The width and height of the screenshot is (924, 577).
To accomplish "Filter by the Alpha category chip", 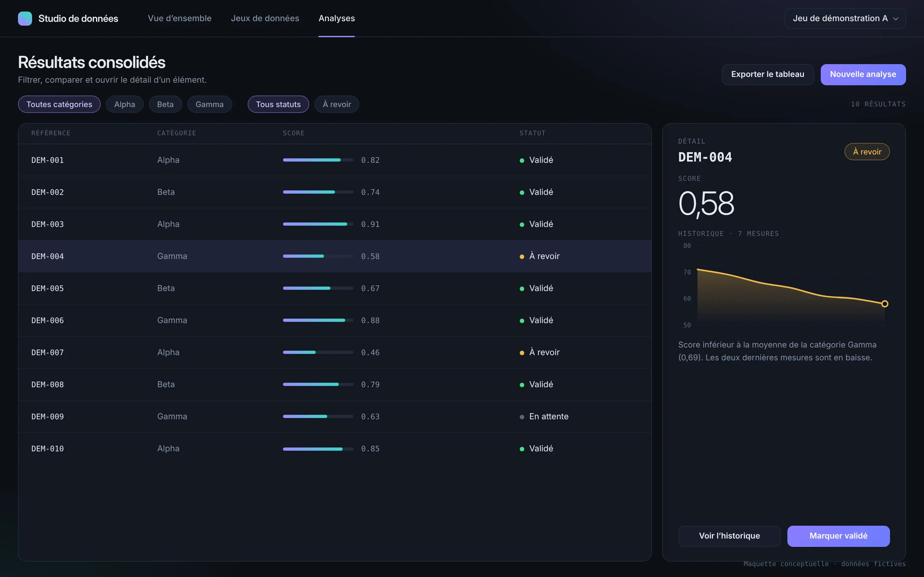I will click(124, 104).
